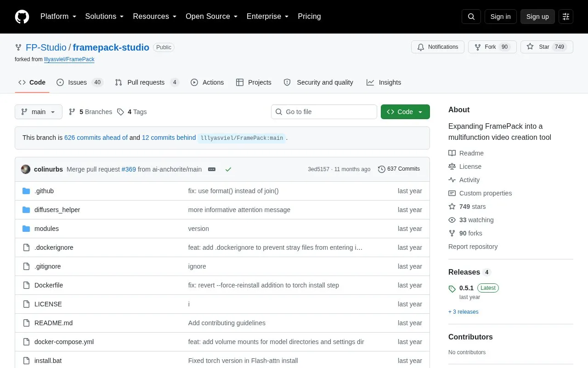The image size is (588, 368).
Task: Open the Actions tab
Action: (x=207, y=82)
